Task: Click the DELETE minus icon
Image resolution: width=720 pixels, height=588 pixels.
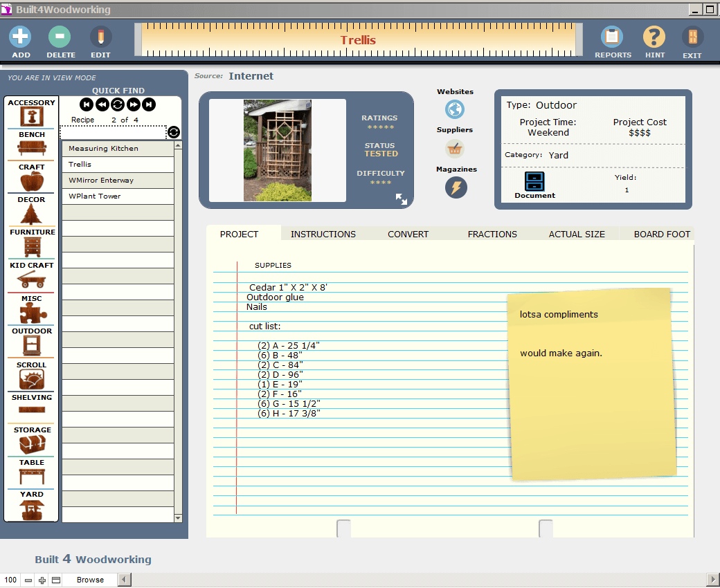Action: 60,37
